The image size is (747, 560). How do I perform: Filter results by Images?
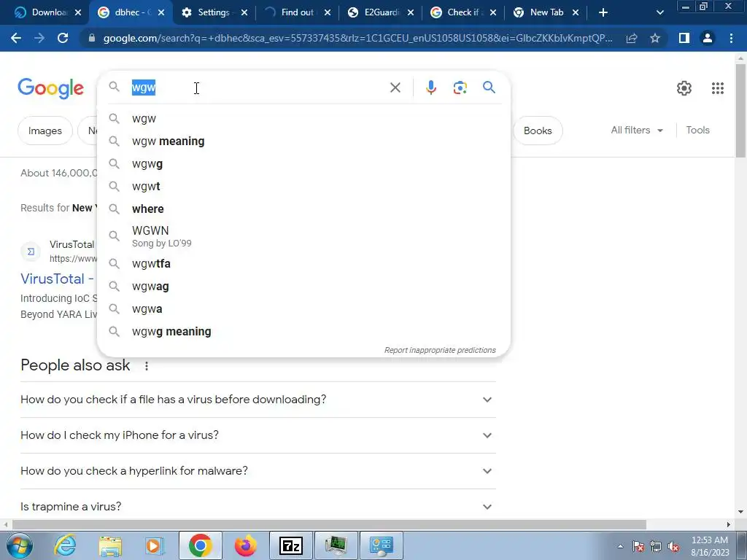44,131
